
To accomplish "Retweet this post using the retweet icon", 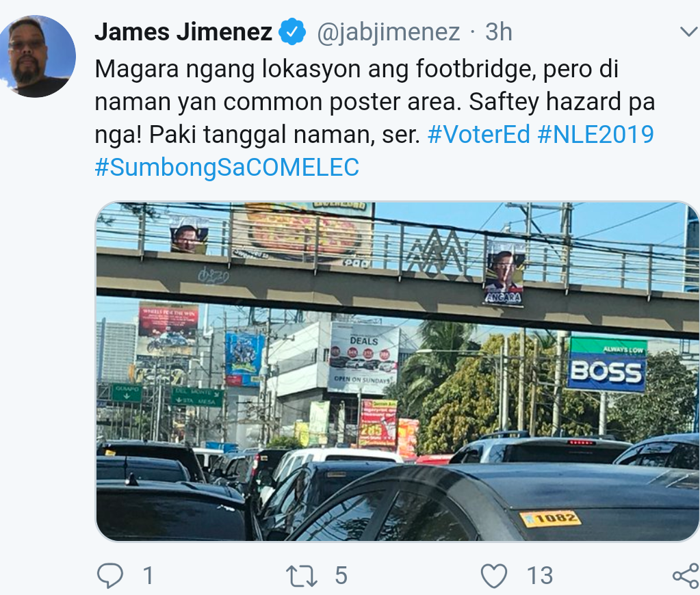I will pyautogui.click(x=301, y=576).
